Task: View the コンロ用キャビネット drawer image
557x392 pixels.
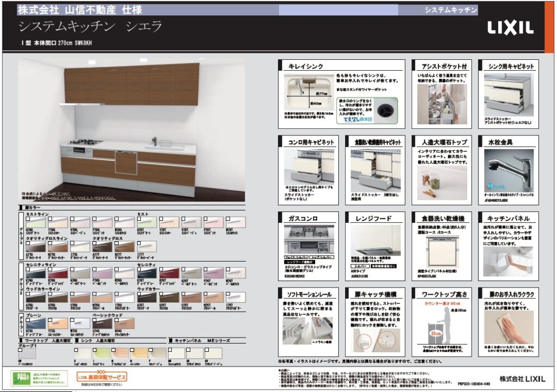Action: coord(309,166)
